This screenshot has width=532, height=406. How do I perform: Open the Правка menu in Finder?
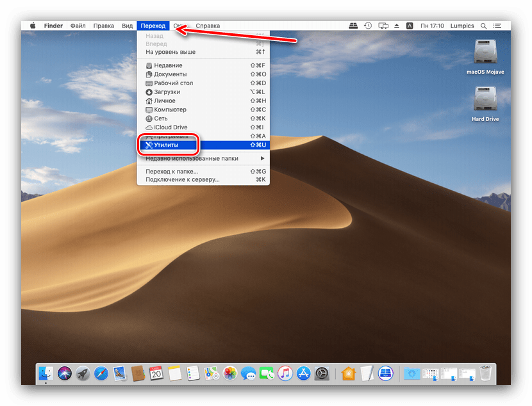(103, 26)
